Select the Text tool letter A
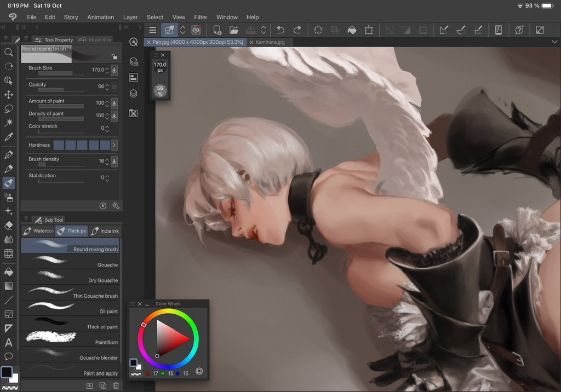561x392 pixels. click(x=9, y=343)
